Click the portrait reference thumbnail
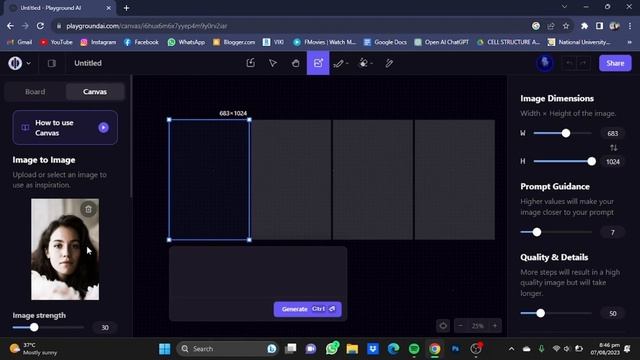The height and width of the screenshot is (360, 640). click(65, 249)
